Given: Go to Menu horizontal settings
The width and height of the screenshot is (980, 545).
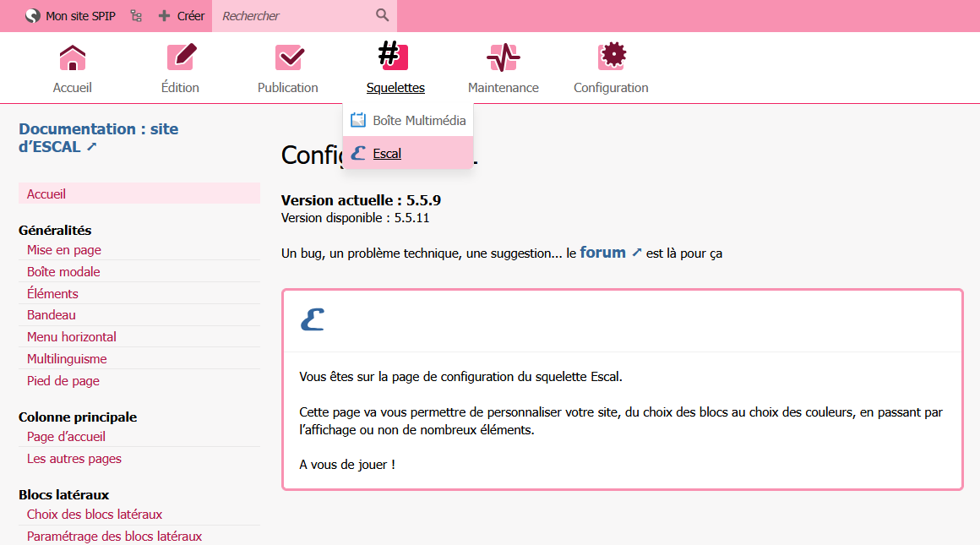Looking at the screenshot, I should tap(72, 337).
